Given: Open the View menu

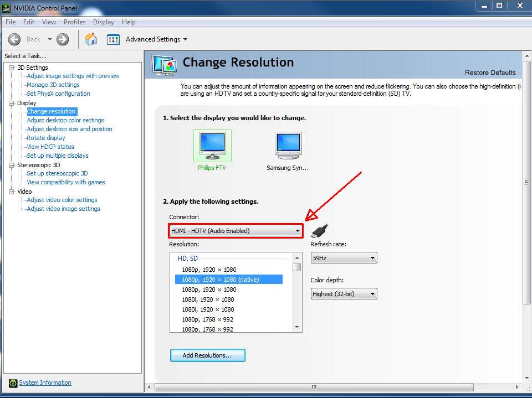Looking at the screenshot, I should tap(49, 22).
